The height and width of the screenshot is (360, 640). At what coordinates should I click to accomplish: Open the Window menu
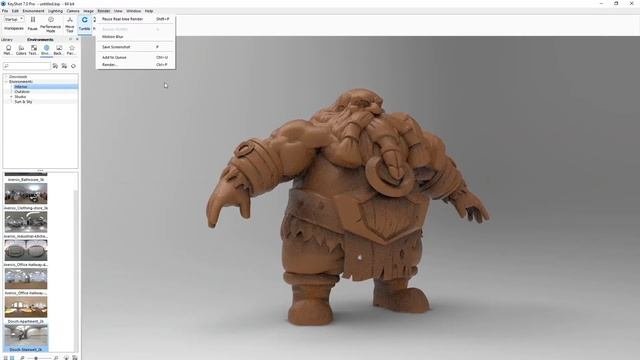click(x=133, y=11)
